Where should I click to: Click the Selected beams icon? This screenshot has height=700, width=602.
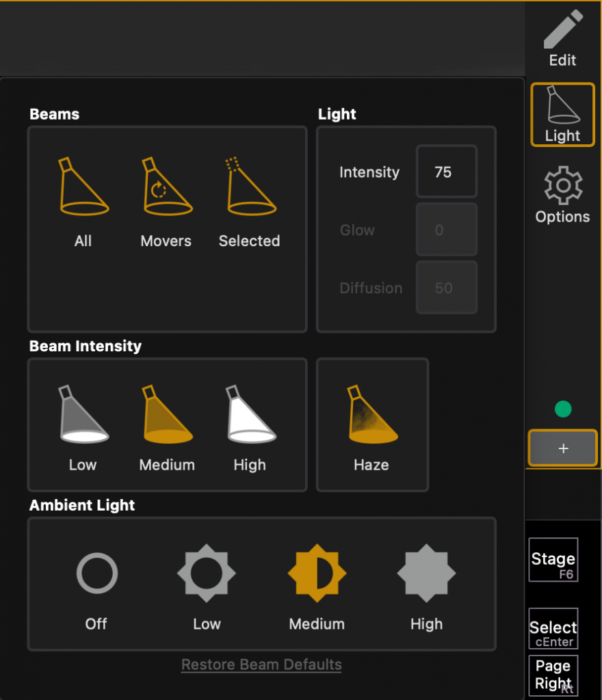tap(250, 187)
